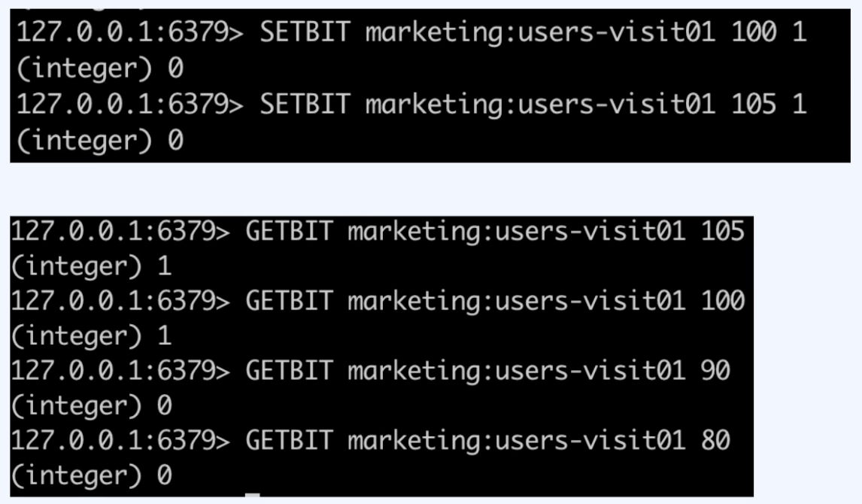Click the GETBIT keyword in the offset 100 query
The width and height of the screenshot is (862, 504).
[289, 301]
